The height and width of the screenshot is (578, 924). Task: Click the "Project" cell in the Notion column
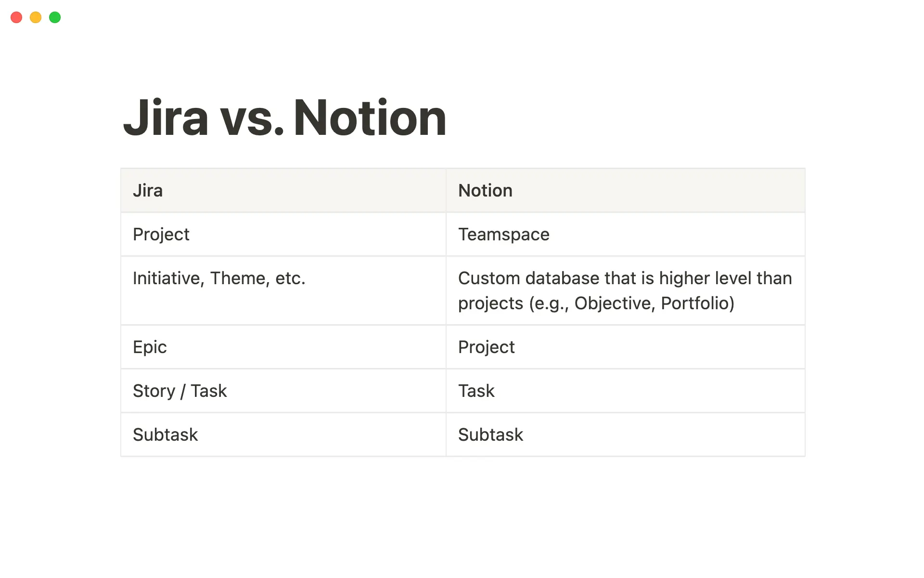click(x=625, y=347)
